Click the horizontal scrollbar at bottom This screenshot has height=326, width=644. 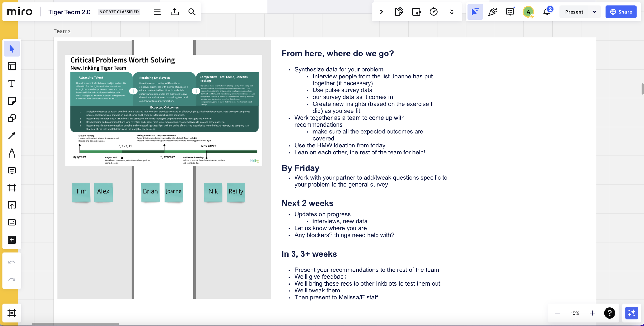75,324
